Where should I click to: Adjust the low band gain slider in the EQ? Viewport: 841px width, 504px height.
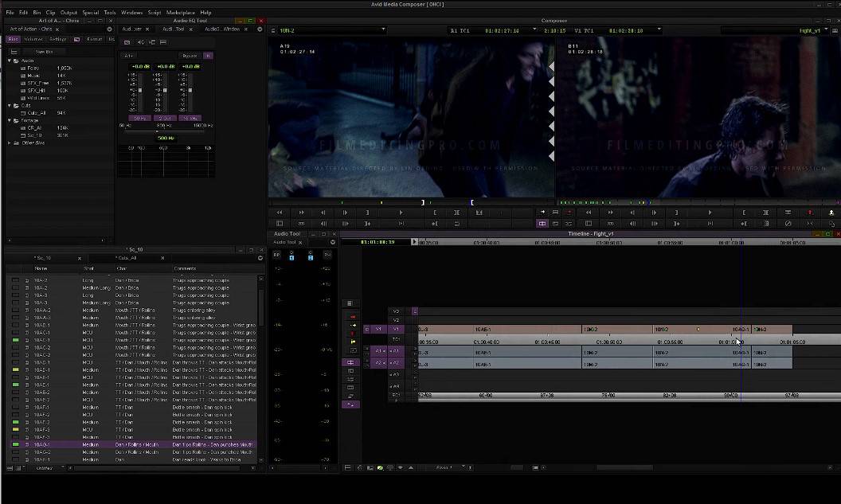[140, 90]
